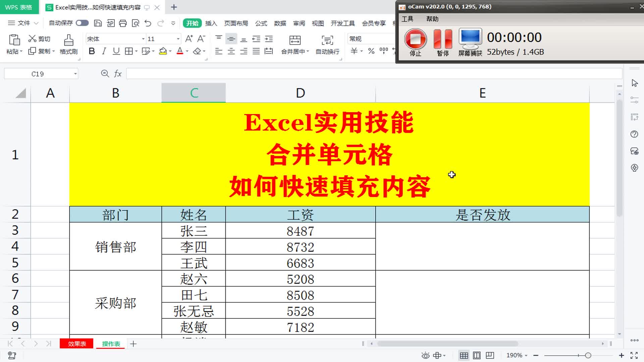Open the Insert (插入) ribbon tab

pos(211,23)
